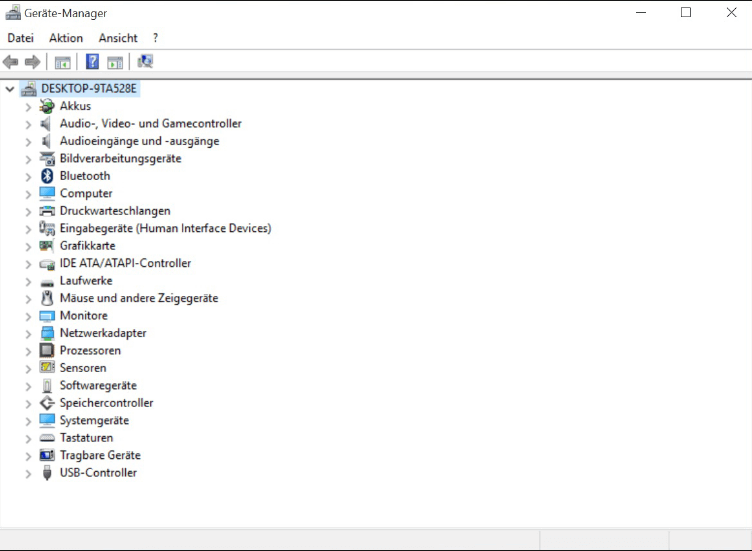
Task: Select the DESKTOP-9TA528E computer name
Action: pos(89,89)
